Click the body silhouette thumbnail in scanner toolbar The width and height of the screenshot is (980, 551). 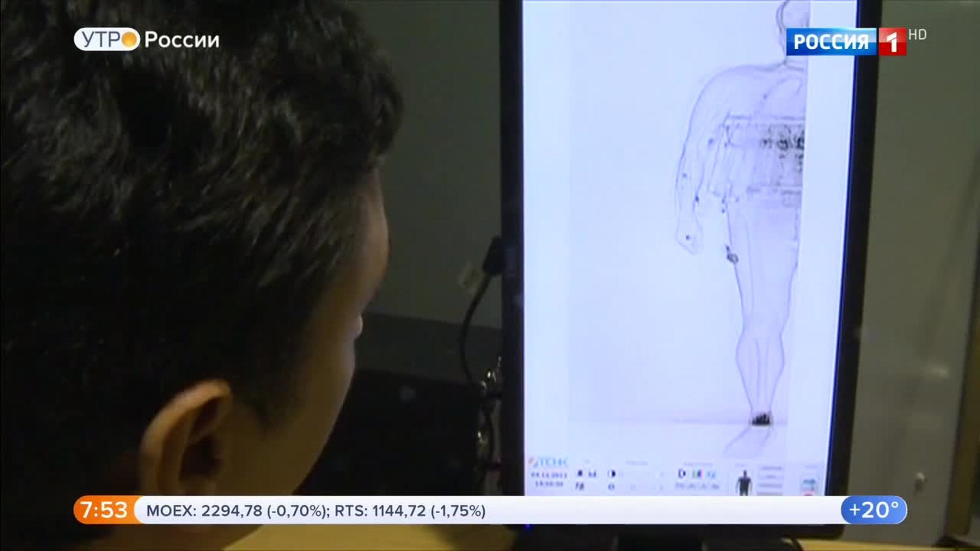coord(744,482)
